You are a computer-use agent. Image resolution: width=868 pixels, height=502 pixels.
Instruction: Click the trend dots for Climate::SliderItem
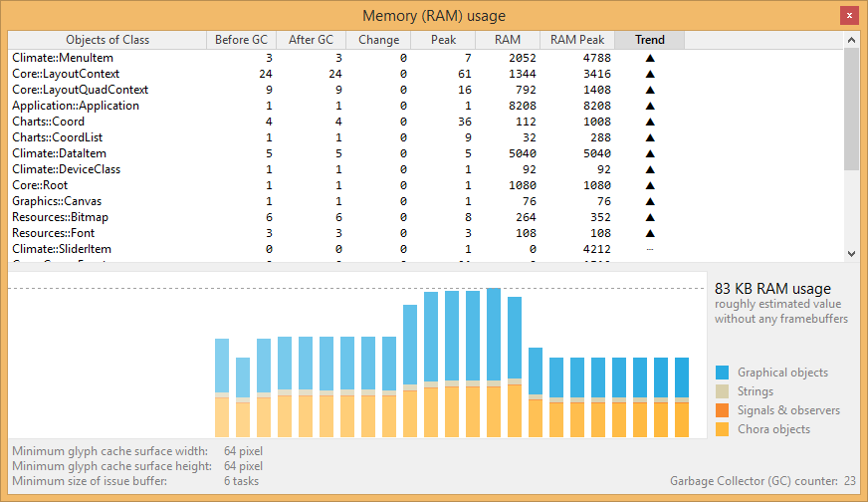point(650,249)
